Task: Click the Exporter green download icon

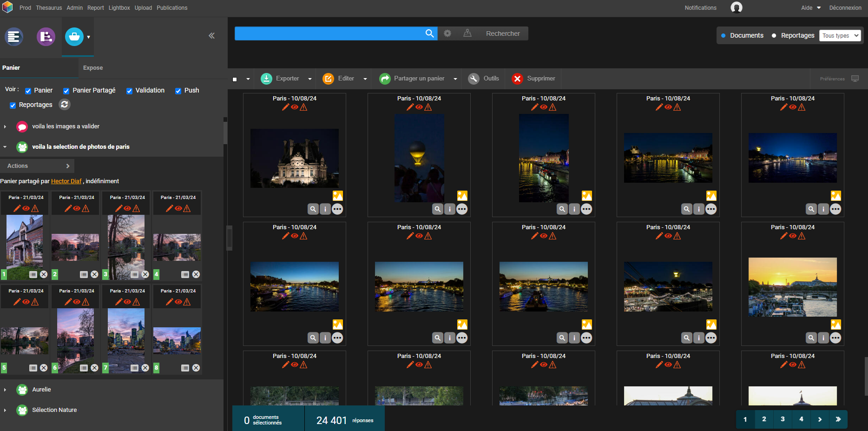Action: (266, 79)
